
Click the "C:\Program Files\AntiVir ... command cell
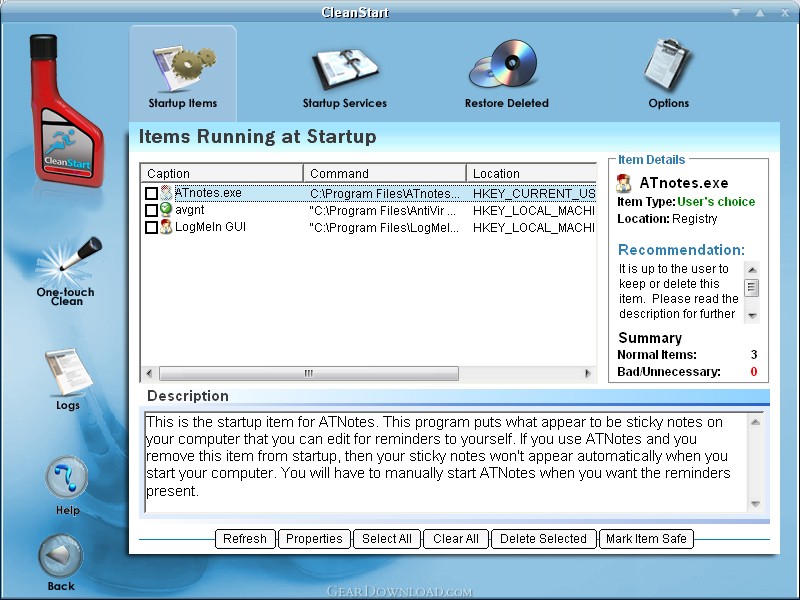click(x=383, y=211)
